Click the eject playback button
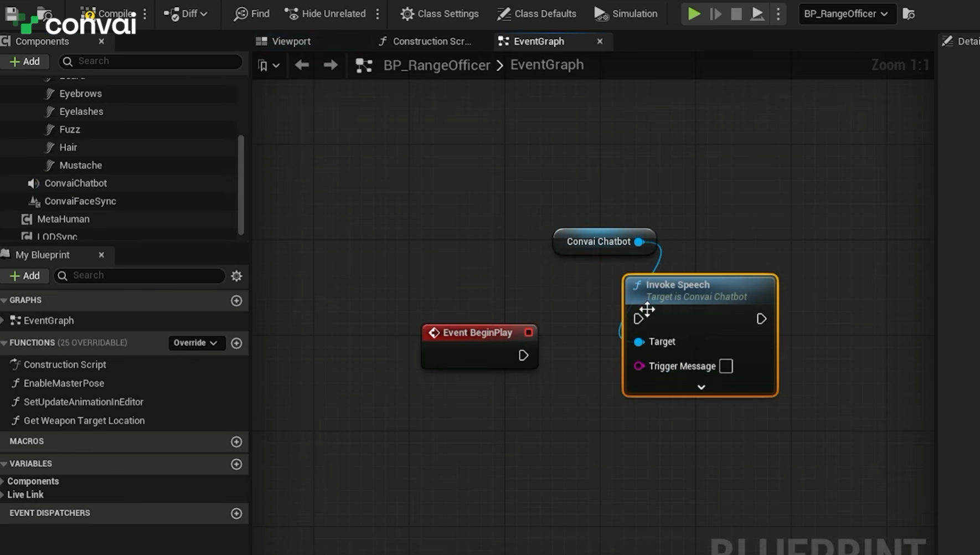Image resolution: width=980 pixels, height=555 pixels. click(x=757, y=14)
